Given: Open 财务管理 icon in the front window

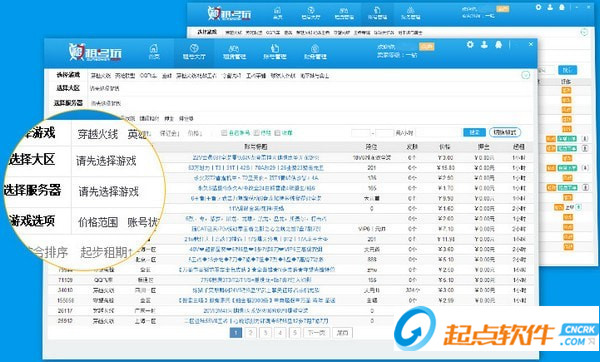Looking at the screenshot, I should [x=315, y=52].
